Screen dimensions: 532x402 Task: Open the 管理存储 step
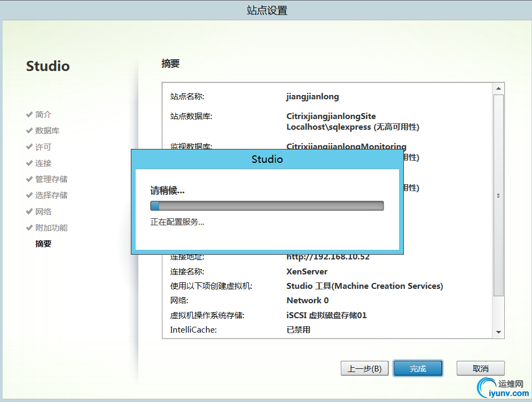pyautogui.click(x=51, y=179)
